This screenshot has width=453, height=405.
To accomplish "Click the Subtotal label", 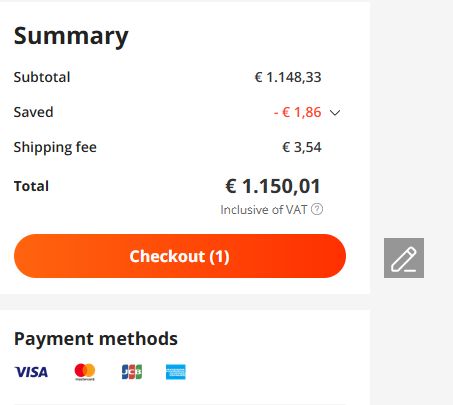I will (x=42, y=77).
